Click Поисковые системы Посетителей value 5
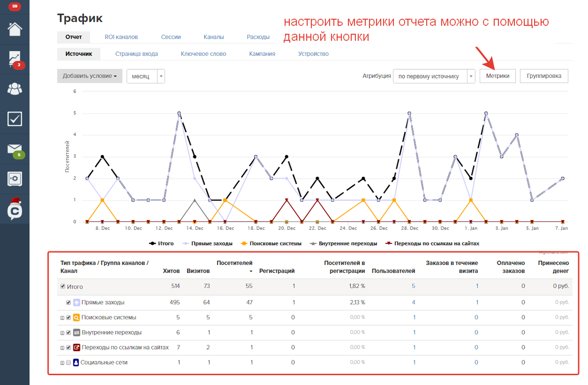 tap(251, 317)
